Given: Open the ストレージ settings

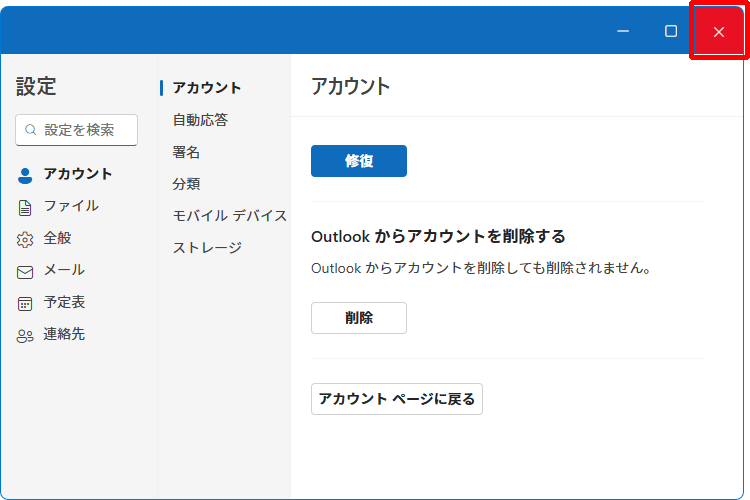Looking at the screenshot, I should (207, 248).
